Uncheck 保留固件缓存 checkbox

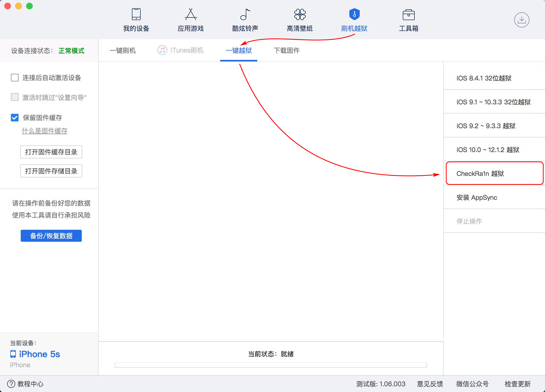pyautogui.click(x=15, y=118)
